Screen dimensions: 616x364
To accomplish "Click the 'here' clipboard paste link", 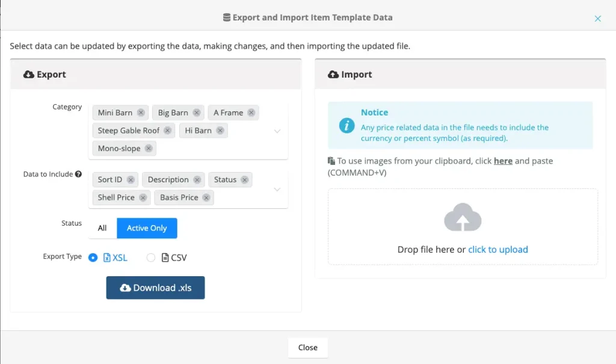I will click(503, 161).
